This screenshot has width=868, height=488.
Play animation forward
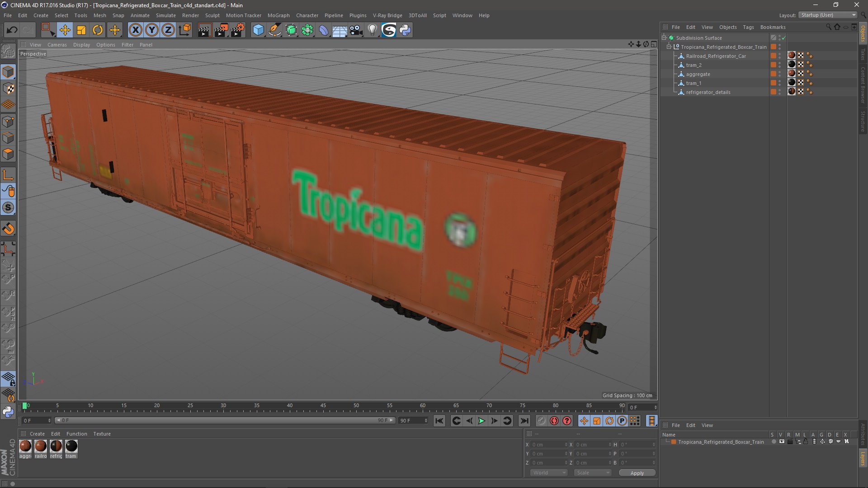pos(481,421)
